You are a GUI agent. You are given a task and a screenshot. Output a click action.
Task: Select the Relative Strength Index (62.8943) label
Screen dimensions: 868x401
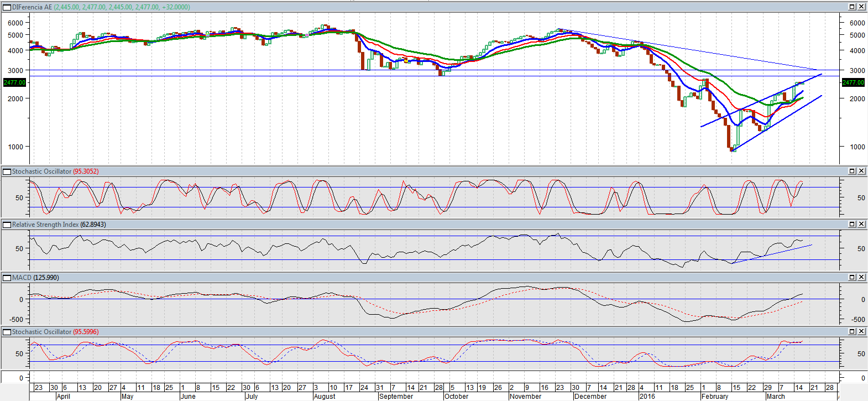(59, 225)
